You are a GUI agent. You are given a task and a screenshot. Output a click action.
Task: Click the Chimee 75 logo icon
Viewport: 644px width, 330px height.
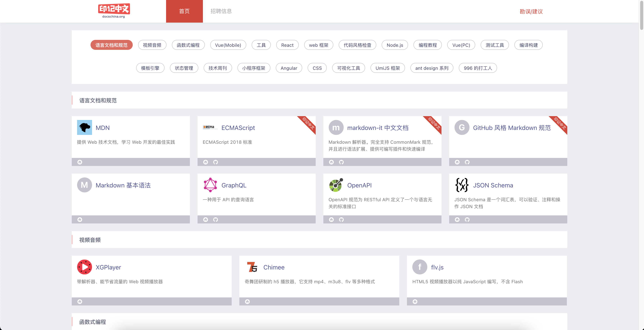click(x=252, y=267)
